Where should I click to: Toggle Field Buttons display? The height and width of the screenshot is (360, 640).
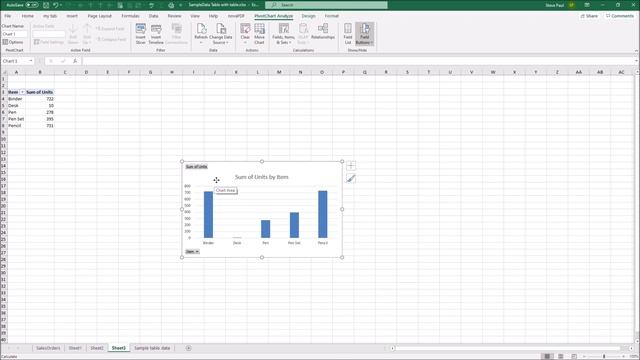[364, 34]
